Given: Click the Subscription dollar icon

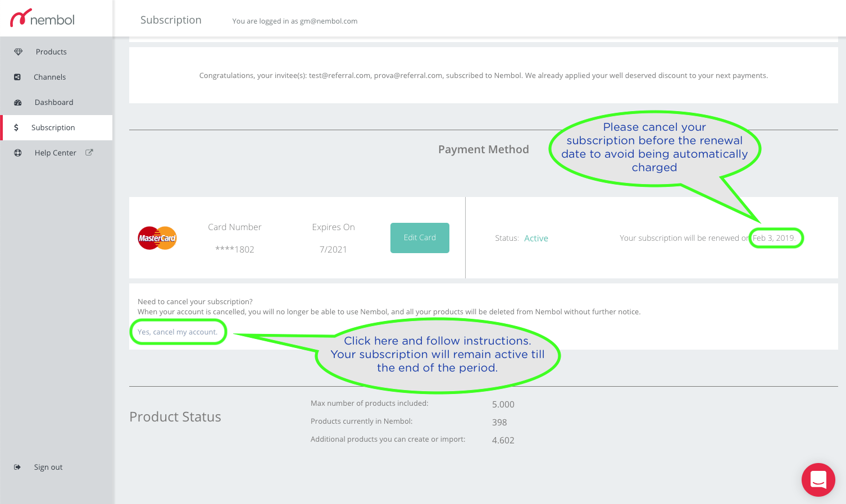Looking at the screenshot, I should pos(16,127).
